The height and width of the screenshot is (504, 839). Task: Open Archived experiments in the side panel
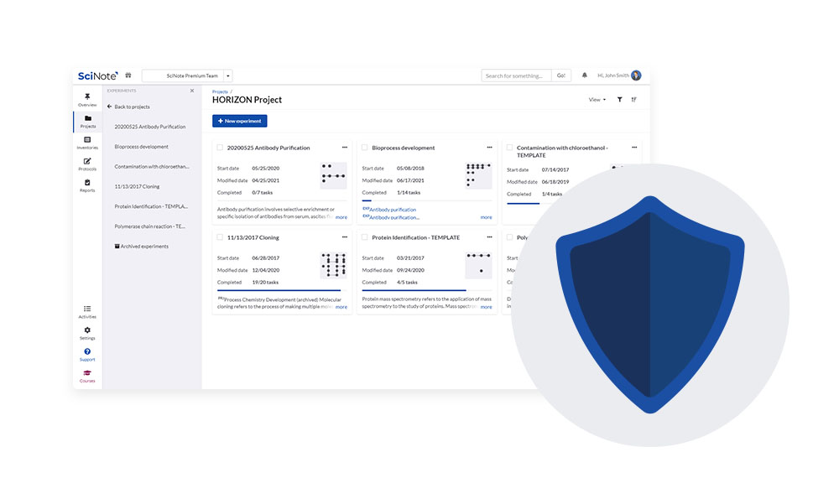143,247
